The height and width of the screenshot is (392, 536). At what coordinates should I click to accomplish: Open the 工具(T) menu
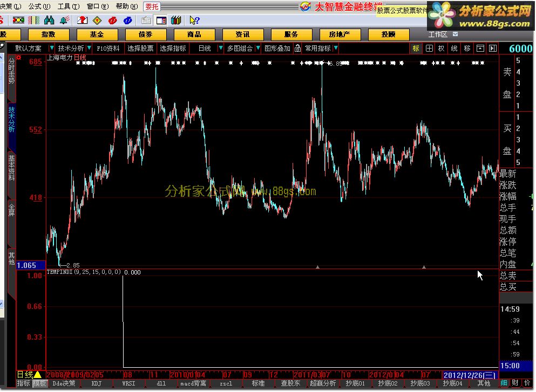point(69,6)
